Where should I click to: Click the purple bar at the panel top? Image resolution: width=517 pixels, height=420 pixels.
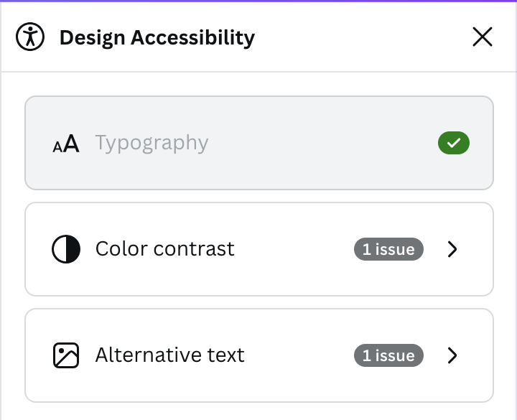click(x=258, y=1)
